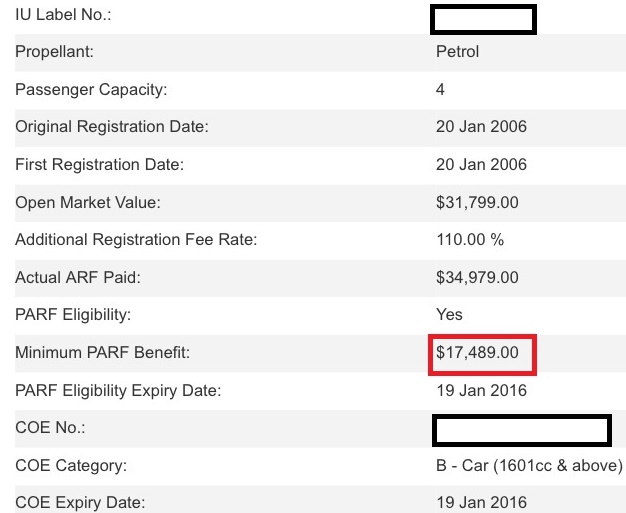
Task: Click the Original Registration Date value 20 Jan 2006
Action: 481,127
